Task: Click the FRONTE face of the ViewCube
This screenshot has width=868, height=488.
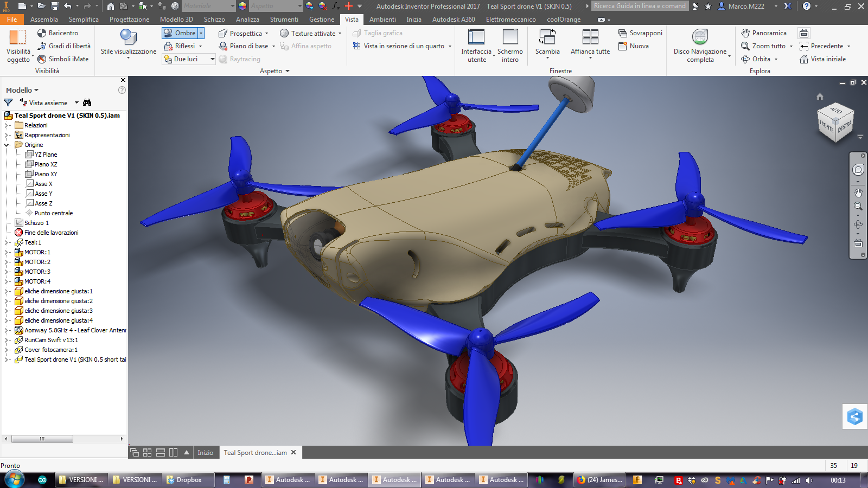Action: pos(826,127)
